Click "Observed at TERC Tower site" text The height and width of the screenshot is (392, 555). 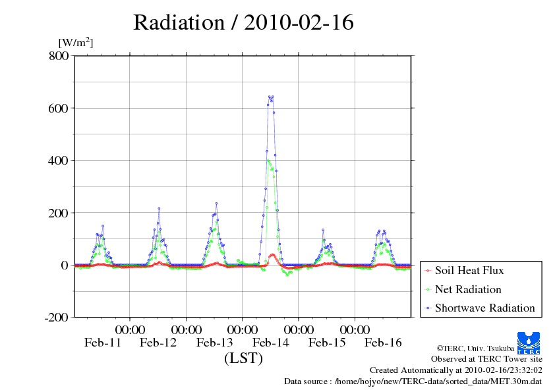pyautogui.click(x=486, y=359)
